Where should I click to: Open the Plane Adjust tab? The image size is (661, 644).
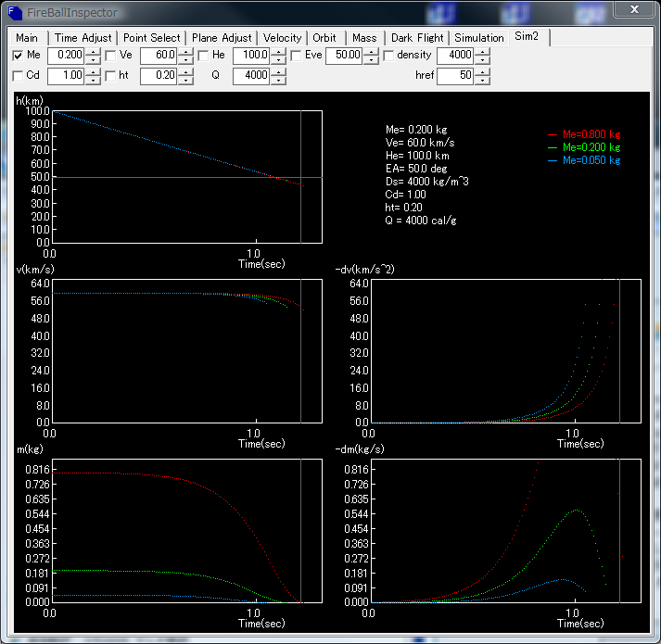(x=222, y=38)
